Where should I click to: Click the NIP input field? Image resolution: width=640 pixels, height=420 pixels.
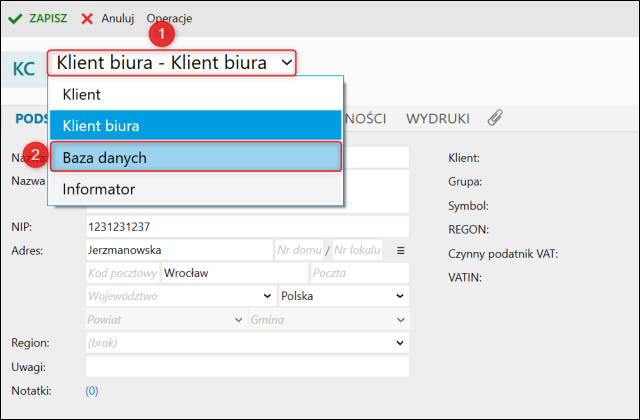tap(247, 227)
